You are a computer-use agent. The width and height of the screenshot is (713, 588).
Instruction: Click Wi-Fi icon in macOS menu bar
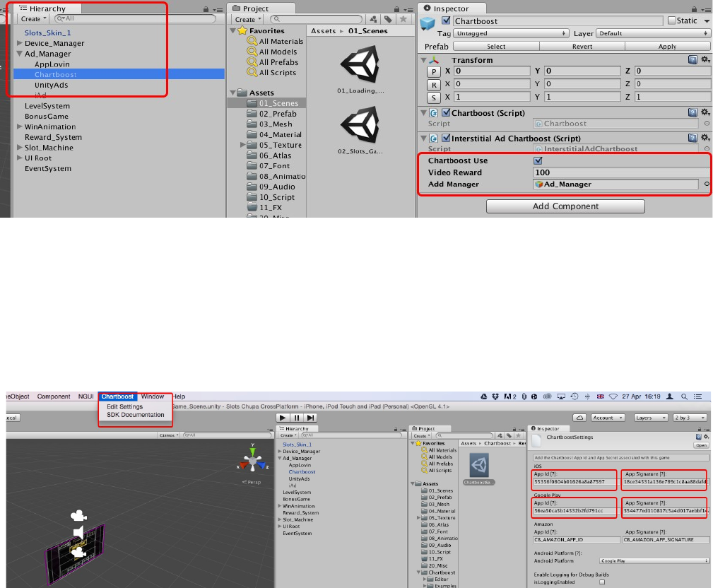[613, 396]
